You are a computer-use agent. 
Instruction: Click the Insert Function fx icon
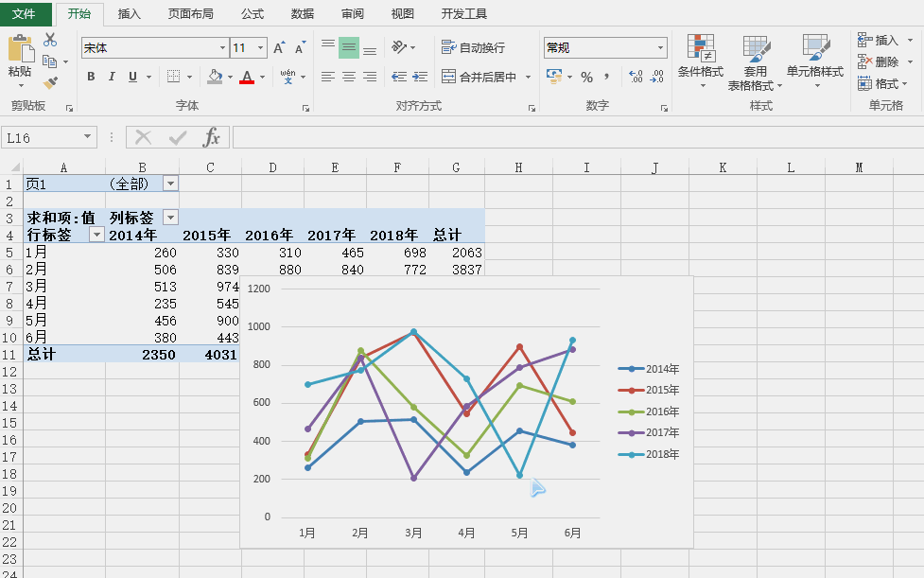212,138
